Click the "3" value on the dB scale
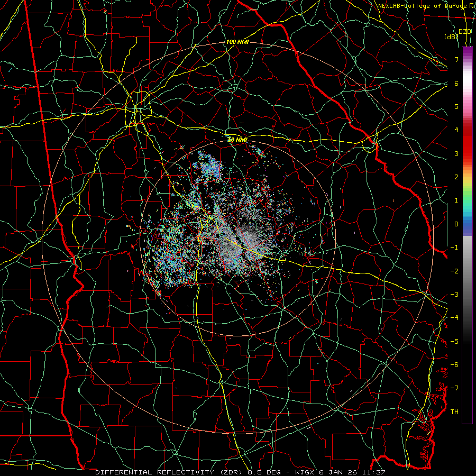 tap(456, 153)
